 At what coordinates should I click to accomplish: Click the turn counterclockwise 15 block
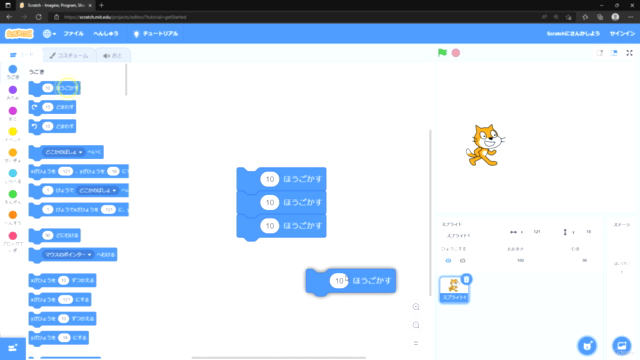52,127
